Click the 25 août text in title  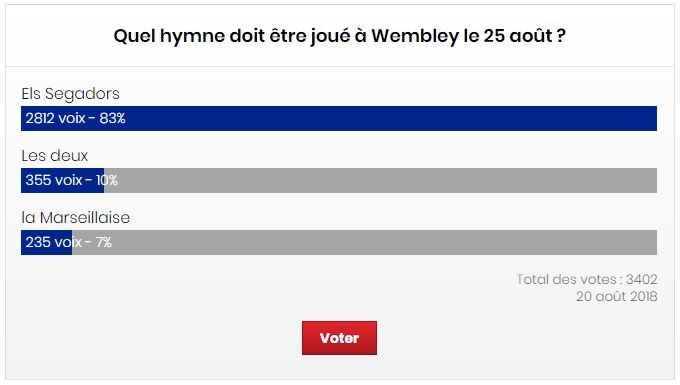(518, 36)
